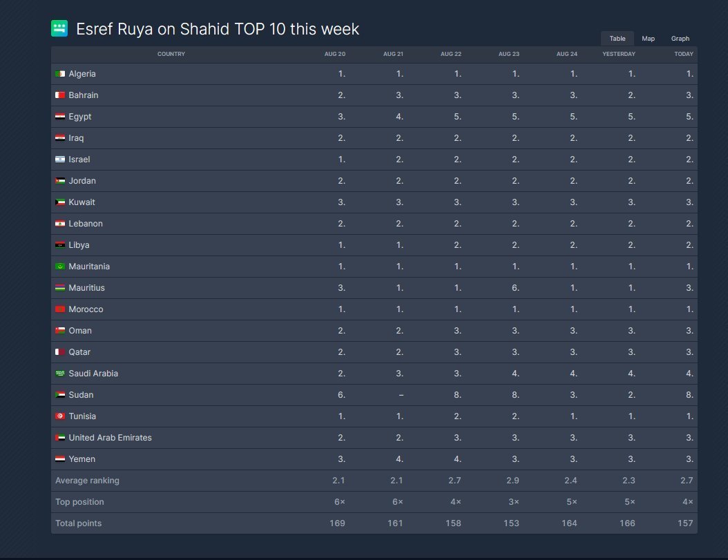Image resolution: width=728 pixels, height=560 pixels.
Task: Click the Yemen country link
Action: [82, 459]
